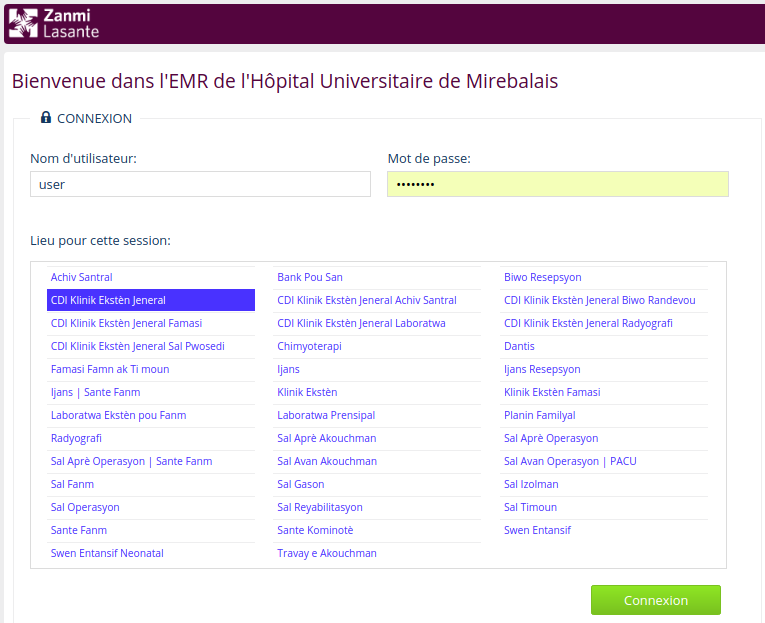Choose Biwo Resepsyon location

coord(604,277)
